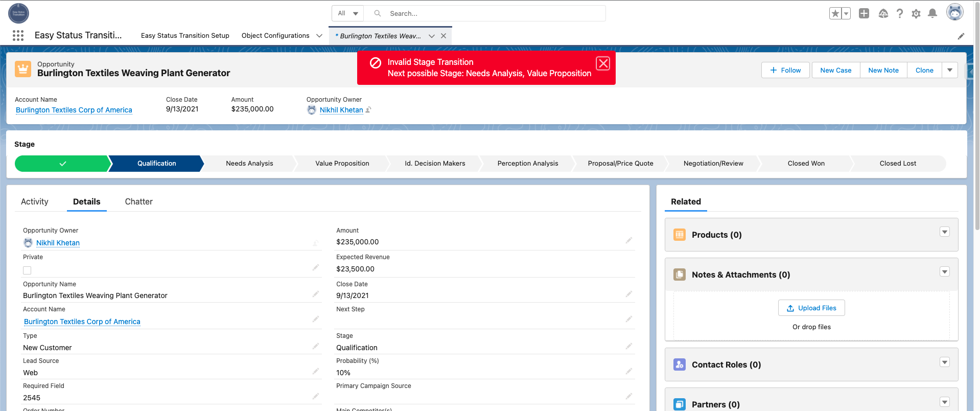Click the Opportunity crown icon
Screen dimensions: 980x411
point(23,68)
